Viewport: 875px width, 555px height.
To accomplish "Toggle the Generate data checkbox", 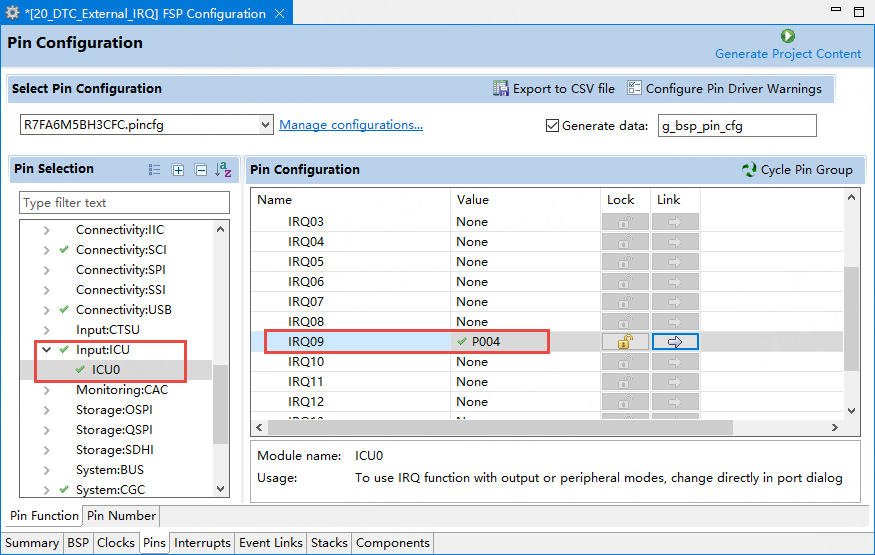I will point(552,125).
